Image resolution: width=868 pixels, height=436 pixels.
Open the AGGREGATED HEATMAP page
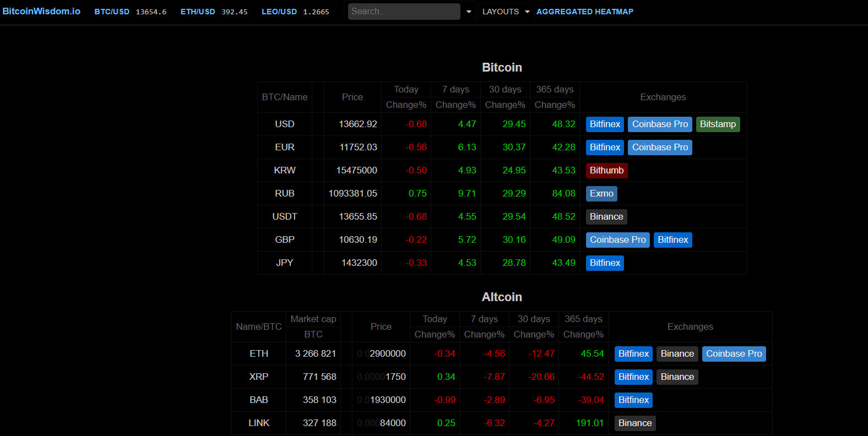[585, 12]
